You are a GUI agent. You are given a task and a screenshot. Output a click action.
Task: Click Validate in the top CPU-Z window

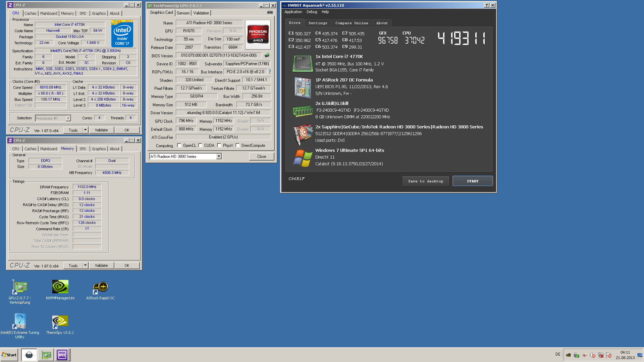[101, 130]
